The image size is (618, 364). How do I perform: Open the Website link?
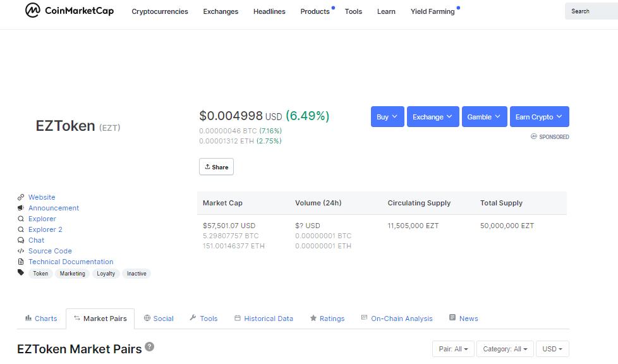42,197
